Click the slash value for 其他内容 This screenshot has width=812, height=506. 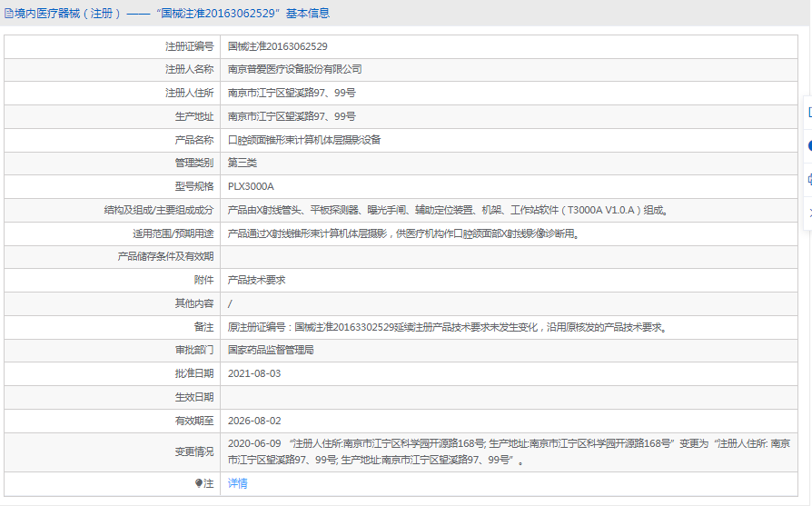pyautogui.click(x=230, y=304)
